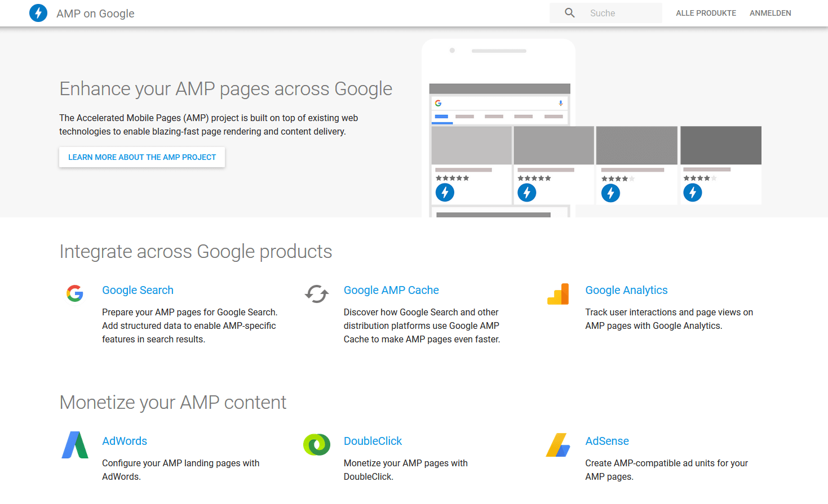Click the 'Discover how Google Search' description
This screenshot has height=504, width=828.
coord(422,325)
